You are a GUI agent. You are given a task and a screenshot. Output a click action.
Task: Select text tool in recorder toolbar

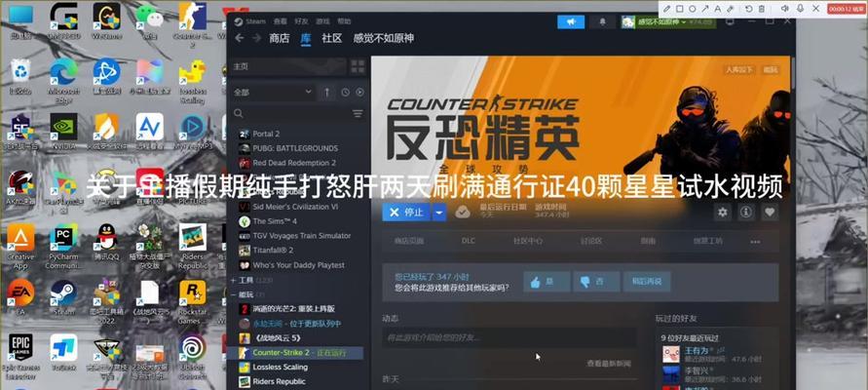click(717, 9)
